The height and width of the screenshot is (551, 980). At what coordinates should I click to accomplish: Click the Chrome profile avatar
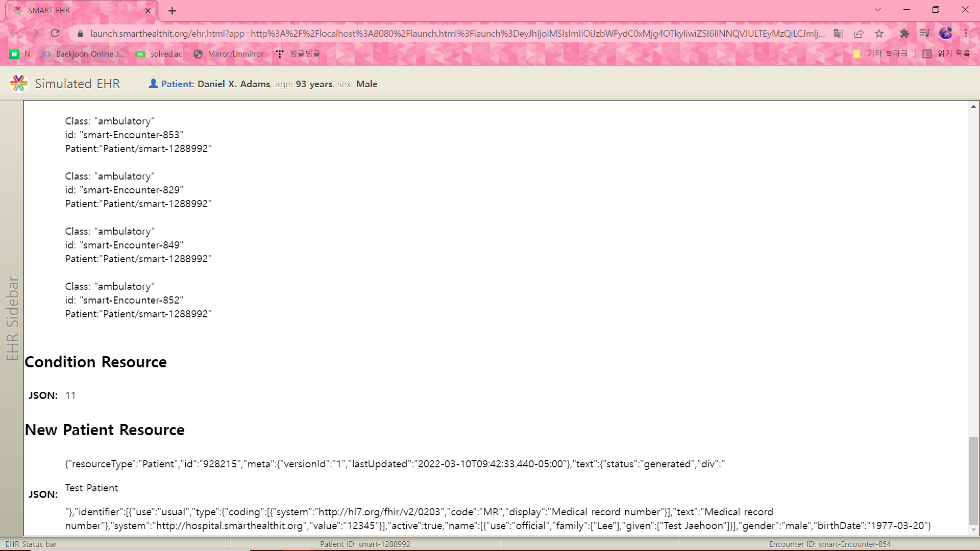point(946,34)
